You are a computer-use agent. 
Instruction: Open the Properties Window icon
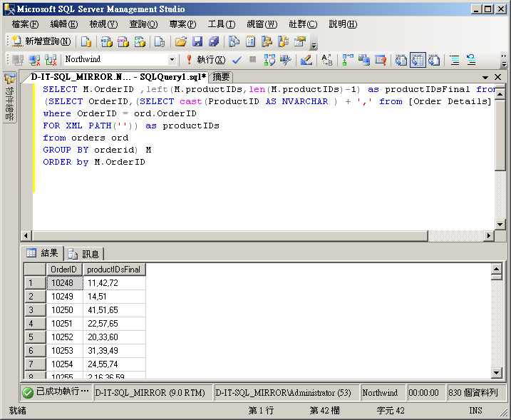point(300,41)
